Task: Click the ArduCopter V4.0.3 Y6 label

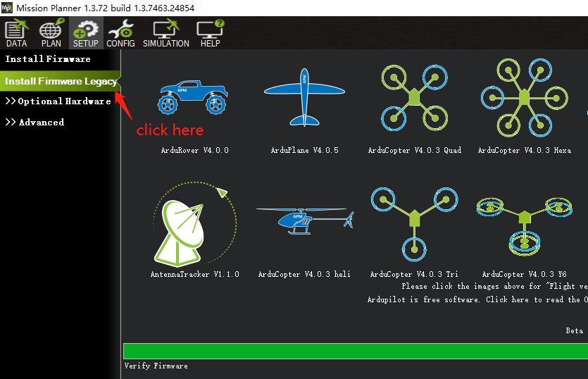Action: [x=524, y=274]
